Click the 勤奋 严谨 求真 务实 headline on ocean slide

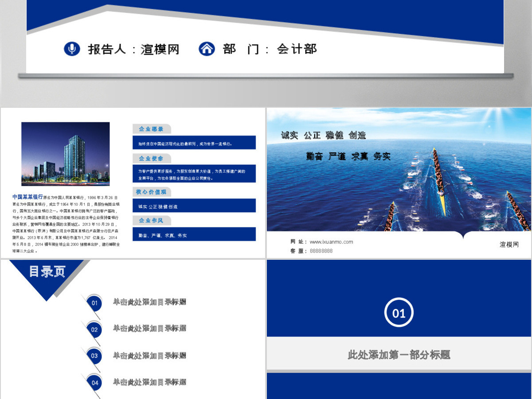pyautogui.click(x=348, y=156)
